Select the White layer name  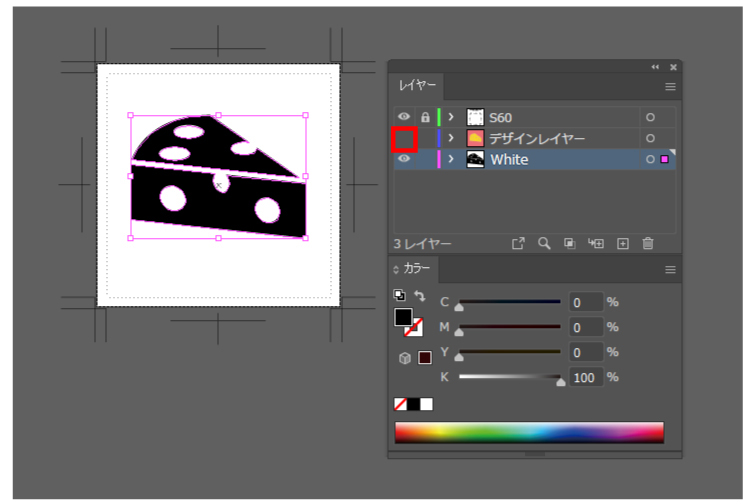coord(509,159)
